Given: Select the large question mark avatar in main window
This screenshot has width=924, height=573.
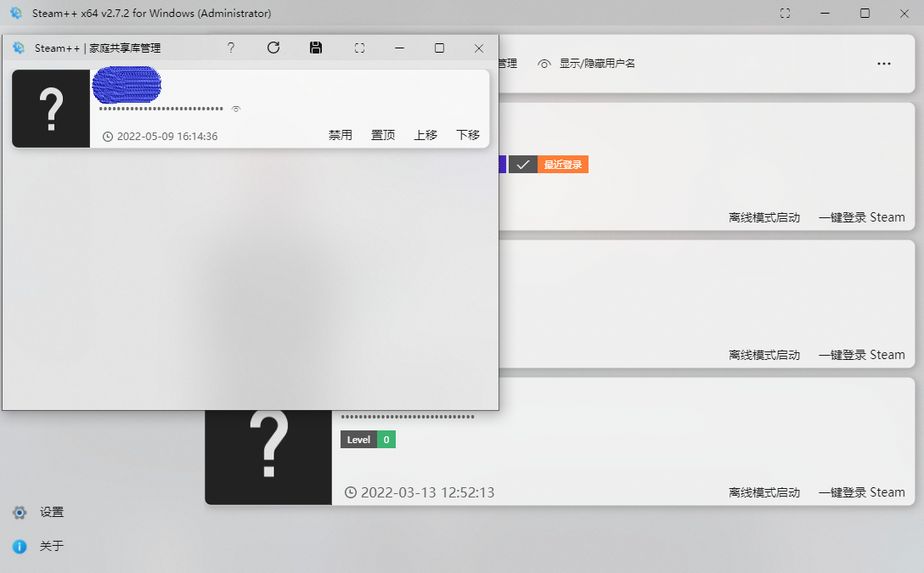Looking at the screenshot, I should pos(268,457).
